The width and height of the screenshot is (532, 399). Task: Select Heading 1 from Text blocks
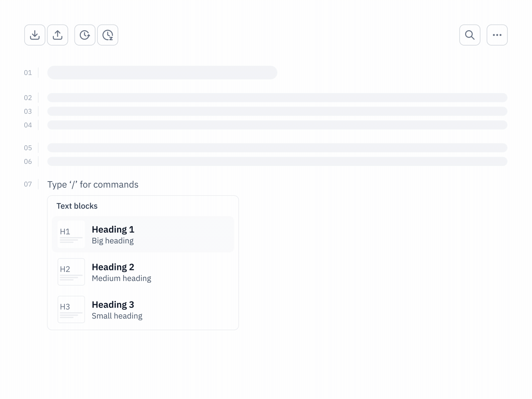[x=143, y=234]
